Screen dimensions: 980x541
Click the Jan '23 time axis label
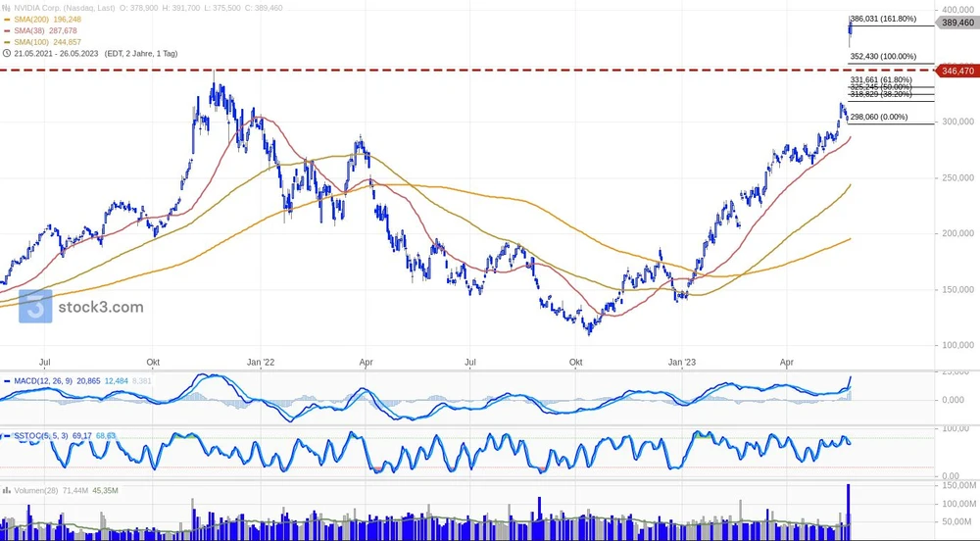click(x=681, y=363)
